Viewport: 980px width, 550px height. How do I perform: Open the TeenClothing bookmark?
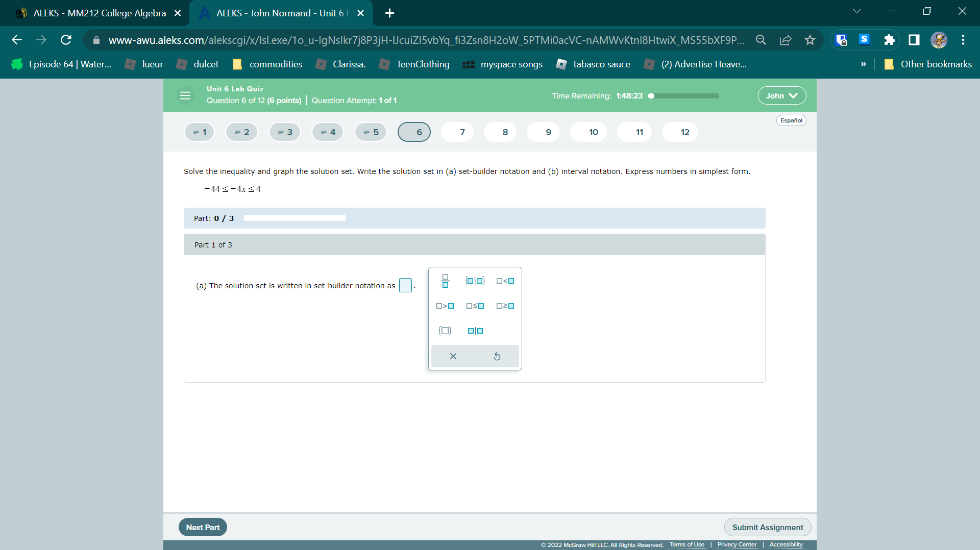(x=414, y=64)
